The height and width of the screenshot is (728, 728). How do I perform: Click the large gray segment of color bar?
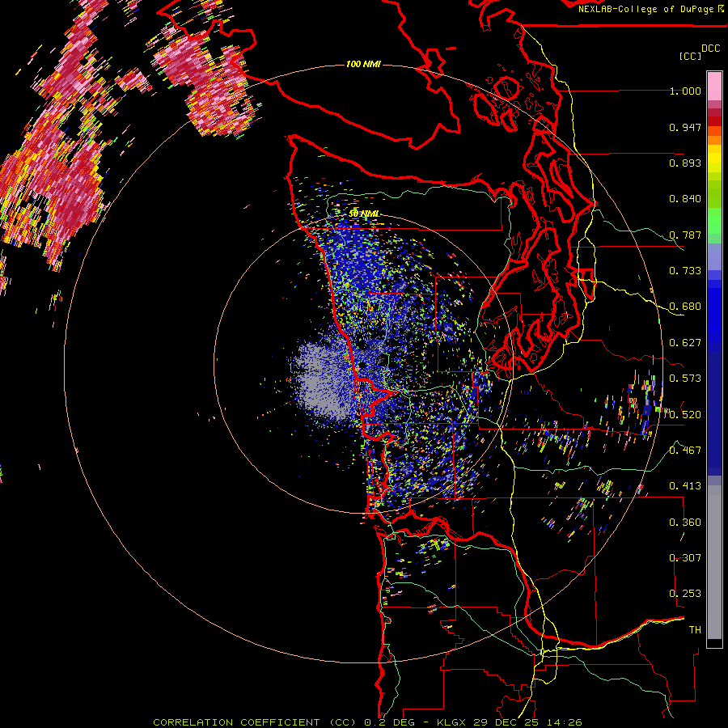(x=714, y=562)
